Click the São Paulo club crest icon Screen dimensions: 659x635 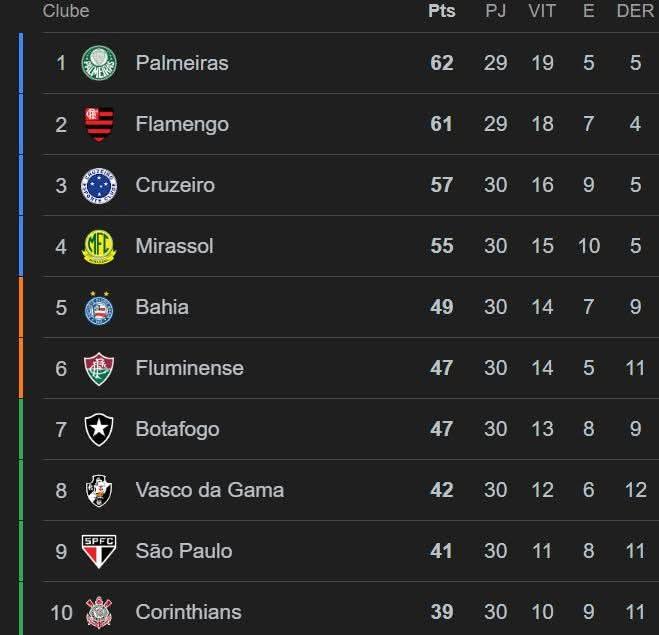coord(99,551)
